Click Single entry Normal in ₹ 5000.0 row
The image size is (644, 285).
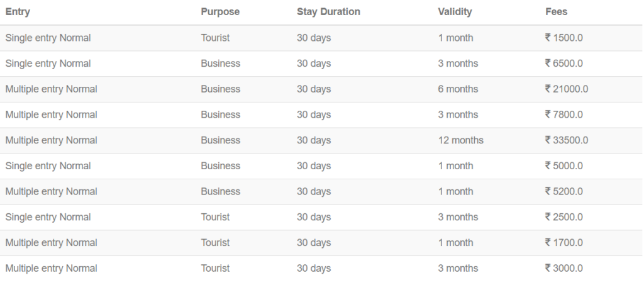[48, 166]
